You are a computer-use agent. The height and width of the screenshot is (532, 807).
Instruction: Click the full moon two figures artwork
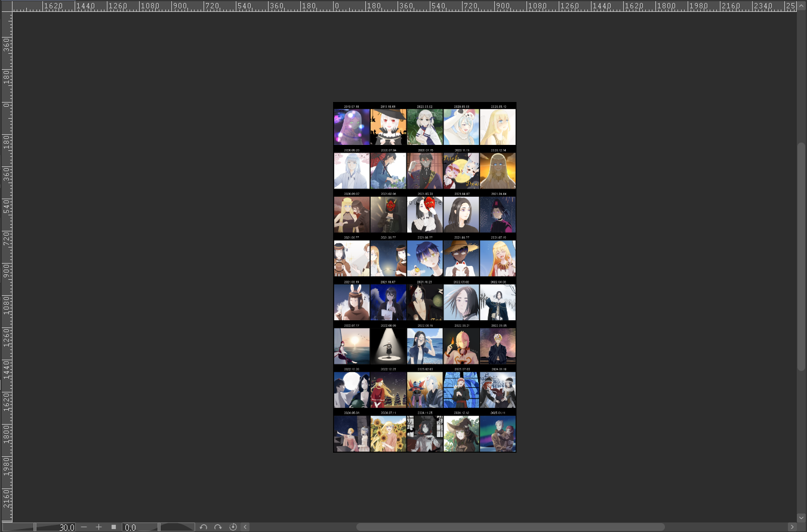click(x=352, y=390)
